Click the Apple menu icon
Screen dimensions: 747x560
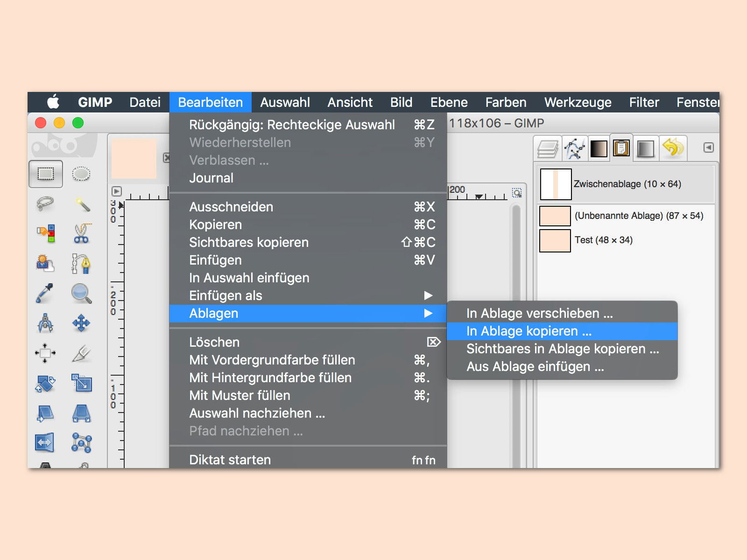pos(53,102)
